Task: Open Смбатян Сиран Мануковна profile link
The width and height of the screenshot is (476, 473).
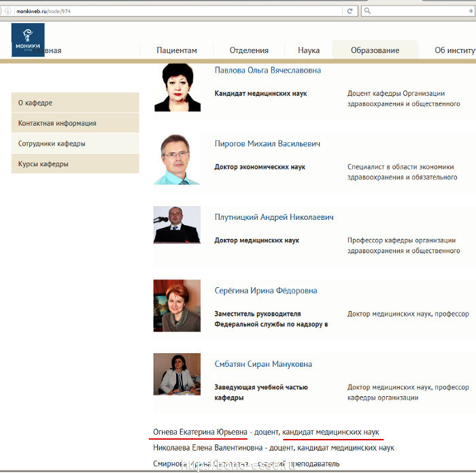Action: pos(263,364)
